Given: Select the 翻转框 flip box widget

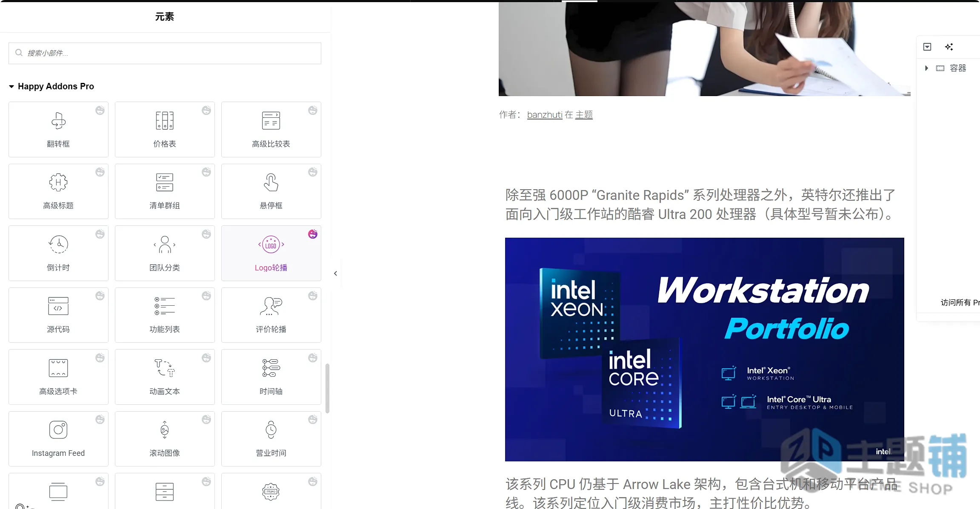Looking at the screenshot, I should click(58, 129).
